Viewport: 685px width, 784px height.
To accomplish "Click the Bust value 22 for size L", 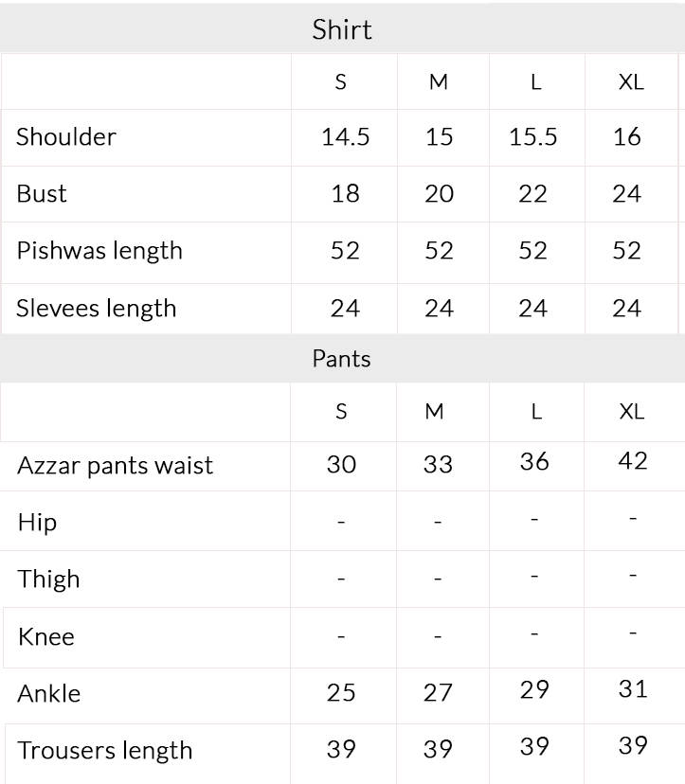I will point(533,194).
